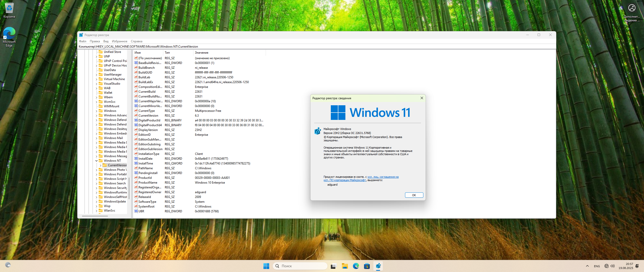Select the DisplayVersion value icon
644x272 pixels.
(136, 130)
